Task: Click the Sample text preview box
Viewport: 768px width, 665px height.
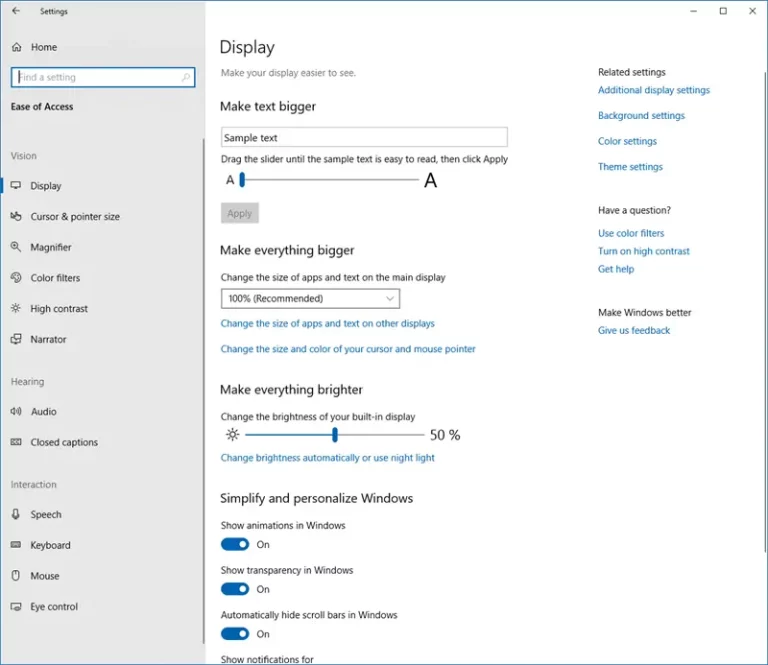Action: pyautogui.click(x=364, y=137)
